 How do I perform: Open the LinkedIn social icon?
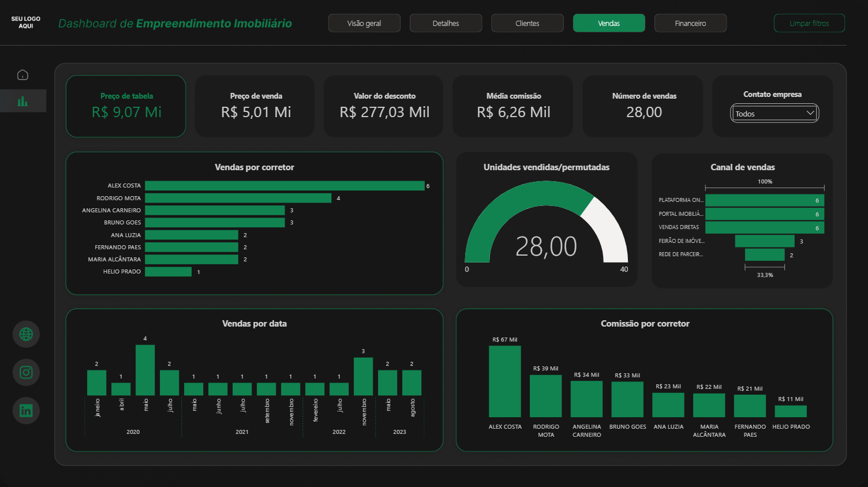click(x=26, y=410)
